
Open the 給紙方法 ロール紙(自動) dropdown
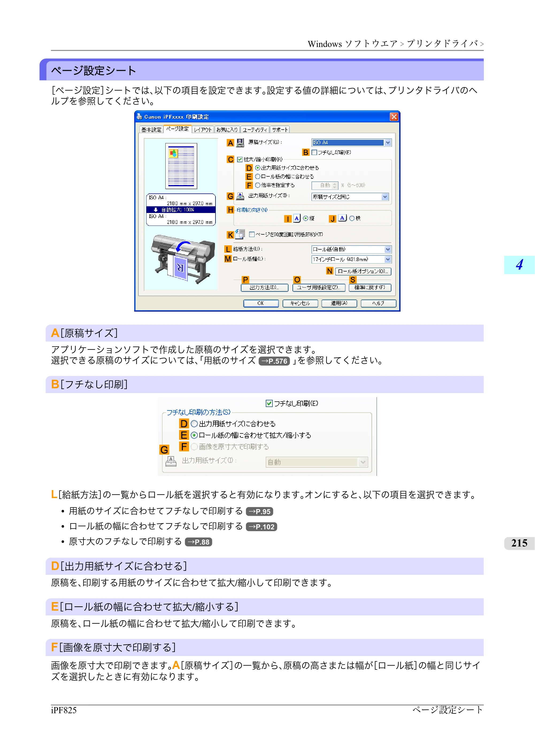tap(351, 249)
